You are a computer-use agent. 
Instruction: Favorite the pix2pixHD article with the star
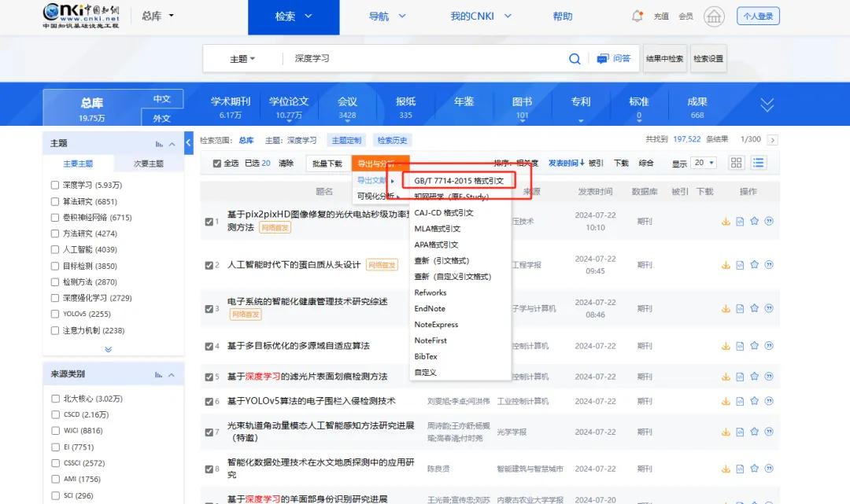(755, 221)
